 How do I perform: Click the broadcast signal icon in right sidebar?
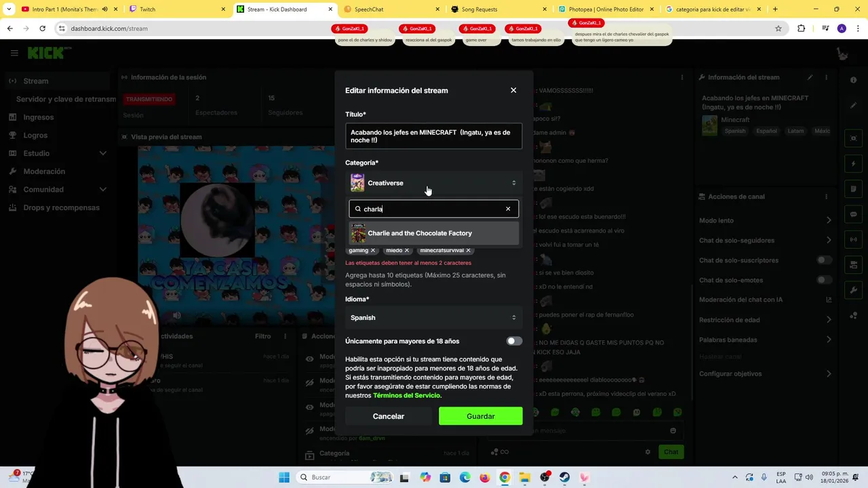(853, 239)
